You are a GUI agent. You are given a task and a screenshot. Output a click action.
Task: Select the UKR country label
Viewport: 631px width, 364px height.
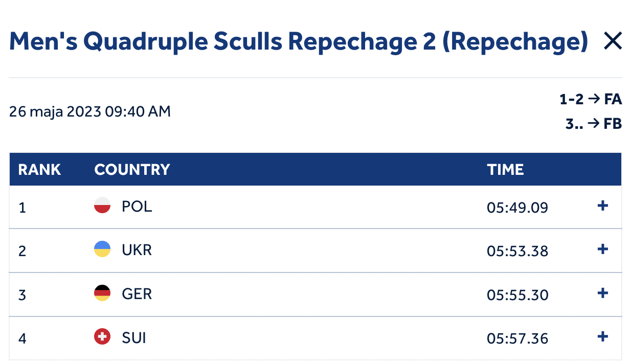tap(137, 250)
